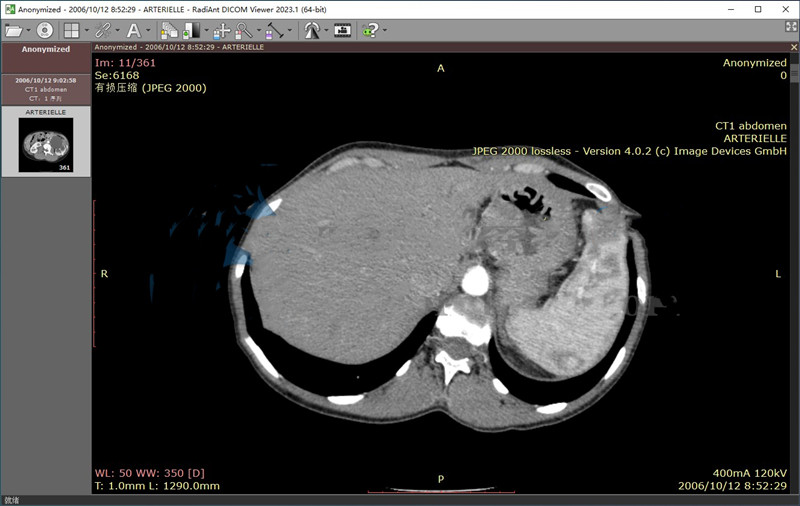Expand the MPR options dropdown arrow
800x506 pixels.
click(326, 31)
